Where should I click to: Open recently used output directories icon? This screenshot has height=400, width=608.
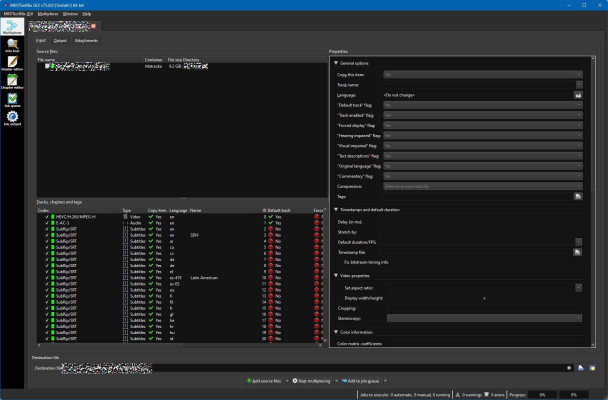592,368
